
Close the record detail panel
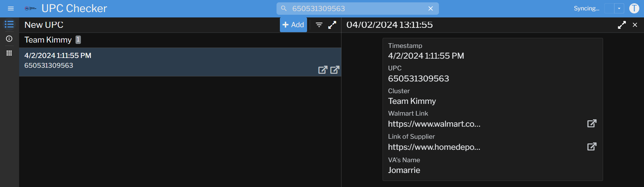[635, 25]
